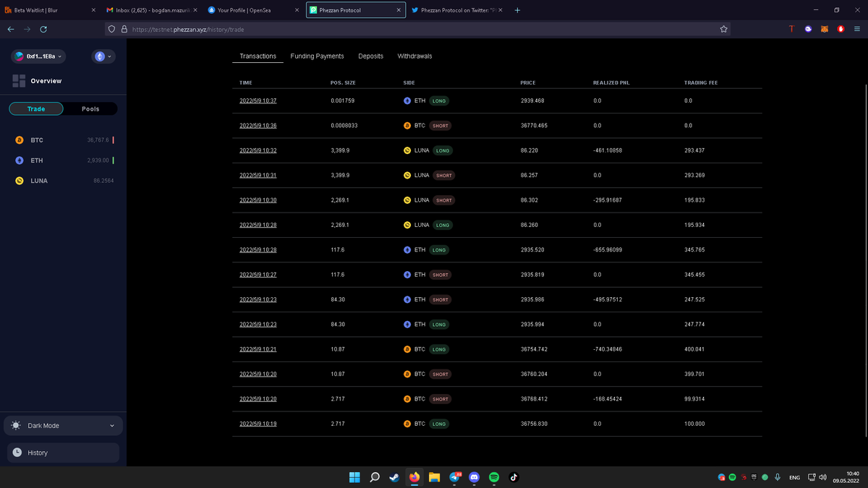Open a new browser tab
This screenshot has height=488, width=868.
click(517, 10)
